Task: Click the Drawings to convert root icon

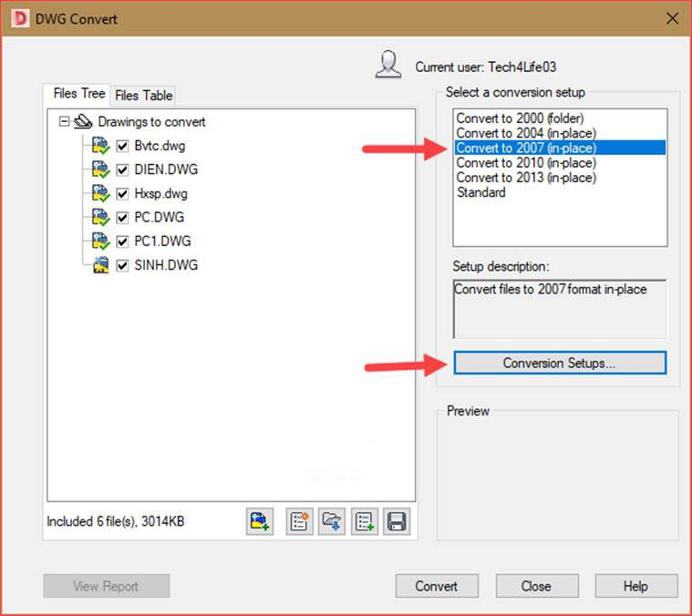Action: tap(83, 121)
